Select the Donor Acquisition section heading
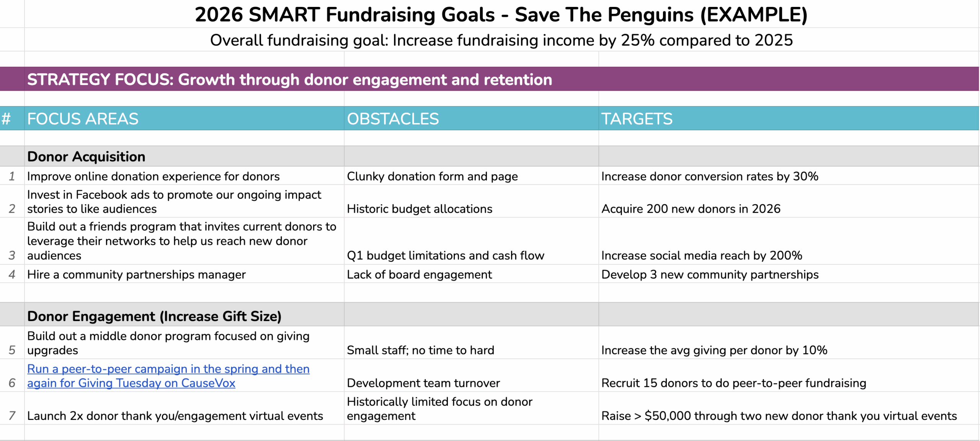The width and height of the screenshot is (980, 441). click(86, 156)
